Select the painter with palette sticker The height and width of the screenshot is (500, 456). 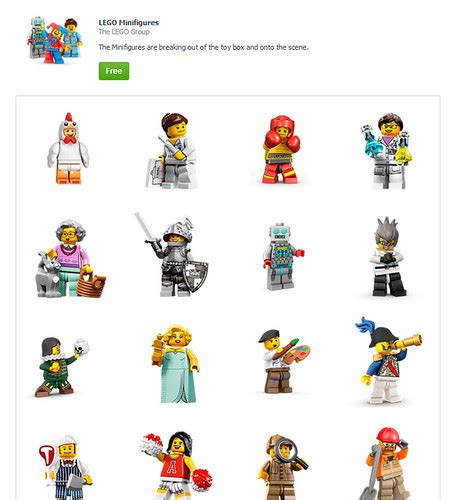283,362
